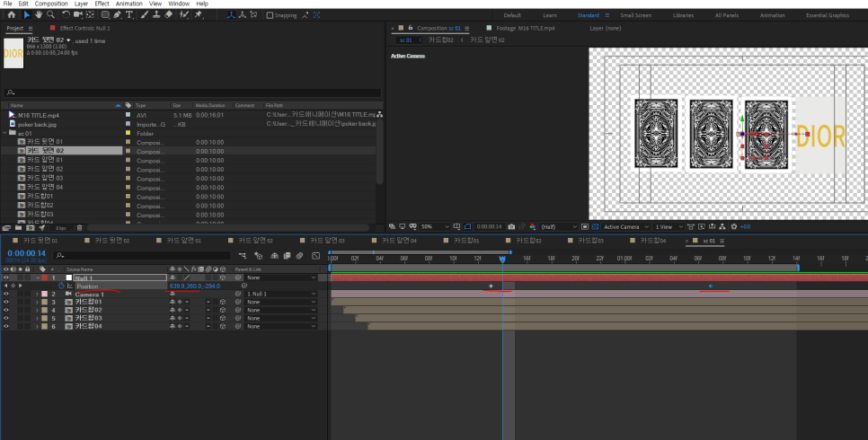The image size is (868, 440).
Task: Select the Rectangle shape tool
Action: click(x=105, y=15)
